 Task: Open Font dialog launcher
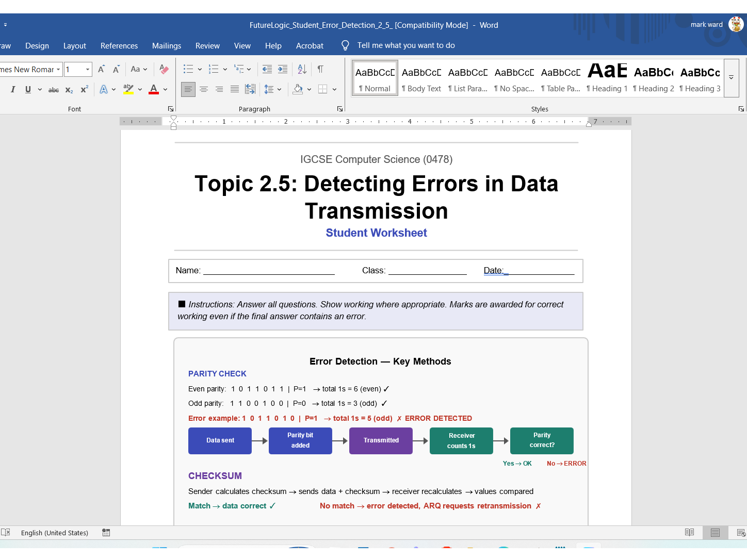tap(171, 109)
